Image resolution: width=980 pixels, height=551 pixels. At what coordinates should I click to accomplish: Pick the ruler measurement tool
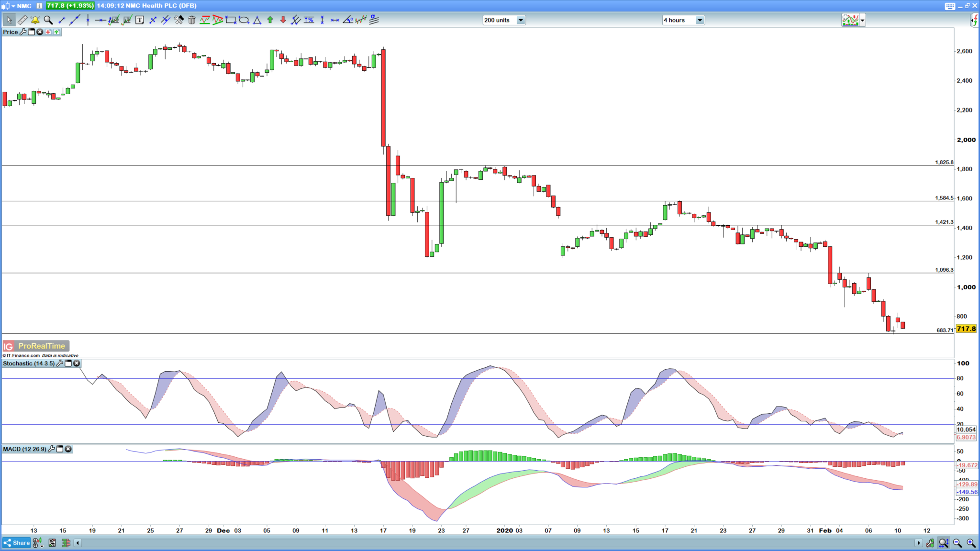(22, 20)
